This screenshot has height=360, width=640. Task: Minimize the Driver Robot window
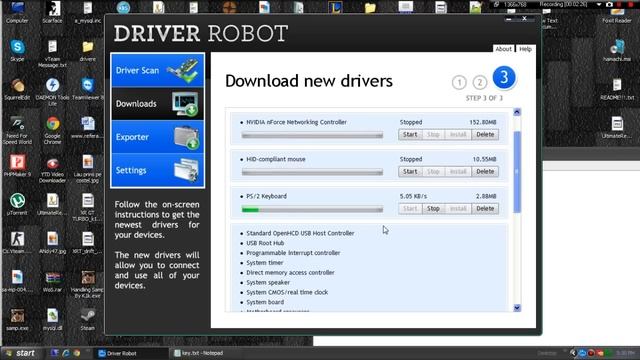(509, 19)
